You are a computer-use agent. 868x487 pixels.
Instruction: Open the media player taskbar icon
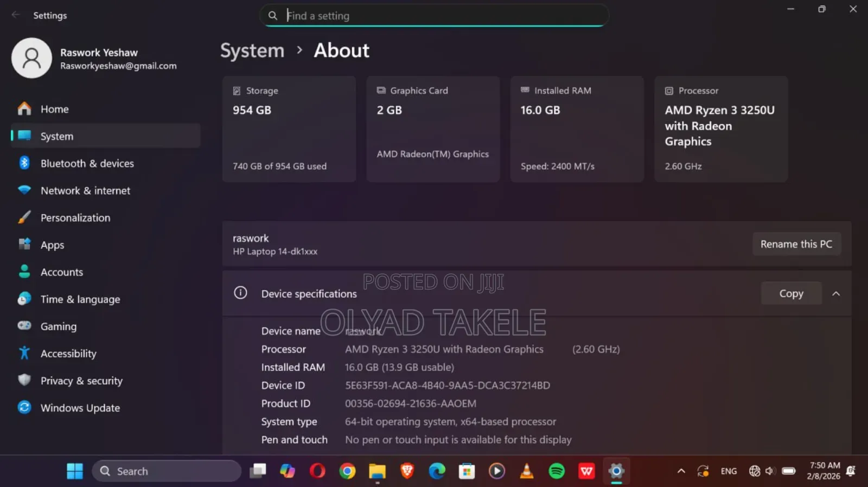coord(496,471)
